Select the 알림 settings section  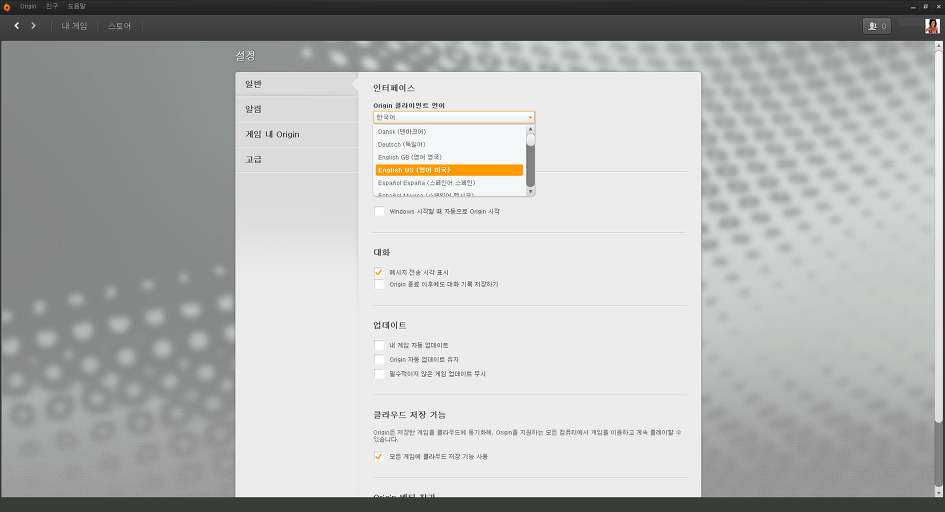click(297, 109)
